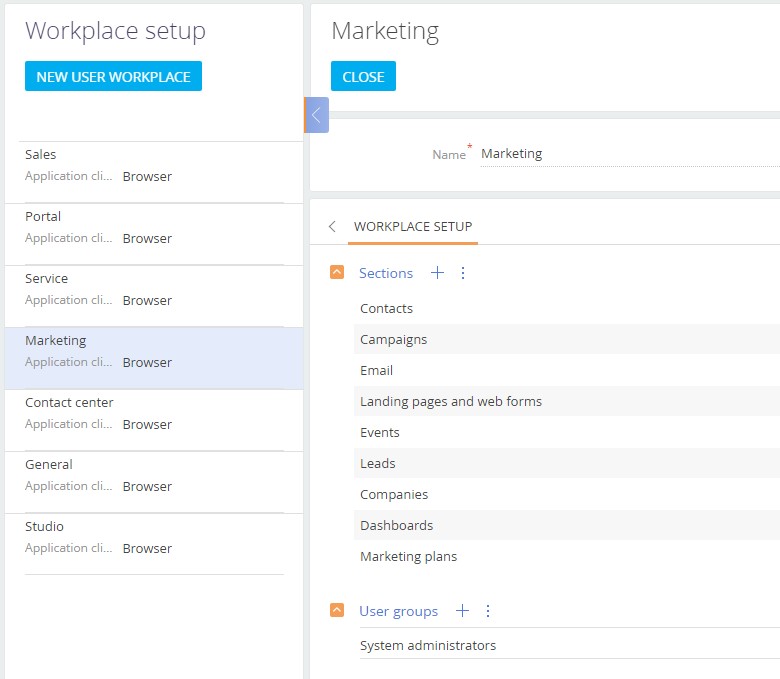Select the Campaigns section row
Image resolution: width=780 pixels, height=679 pixels.
(393, 340)
